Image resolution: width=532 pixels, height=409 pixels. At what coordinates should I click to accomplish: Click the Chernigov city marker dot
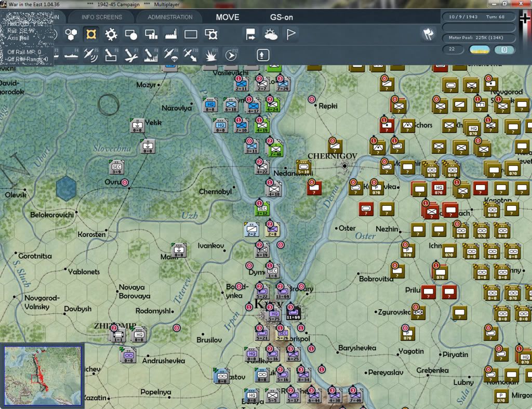point(345,166)
